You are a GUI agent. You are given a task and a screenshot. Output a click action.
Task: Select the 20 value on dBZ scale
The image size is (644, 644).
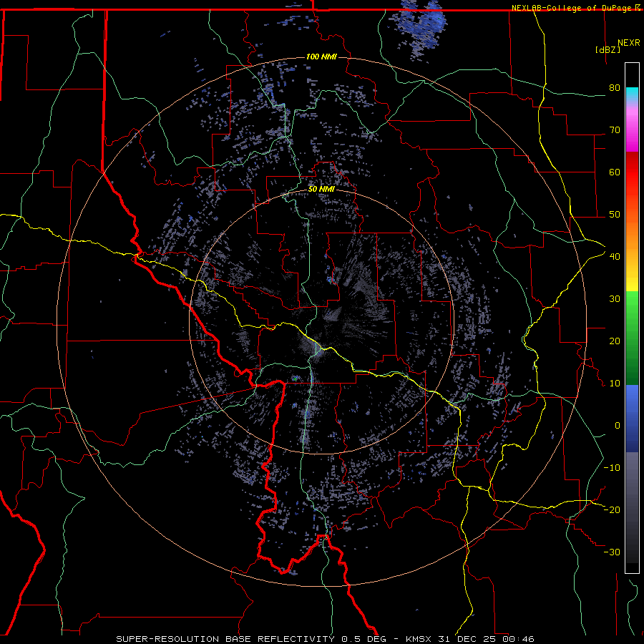click(x=615, y=341)
